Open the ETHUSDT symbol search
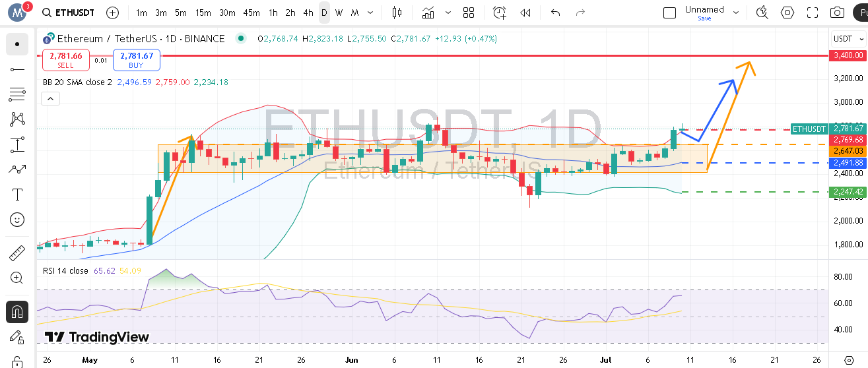Viewport: 868px width, 368px height. point(68,13)
